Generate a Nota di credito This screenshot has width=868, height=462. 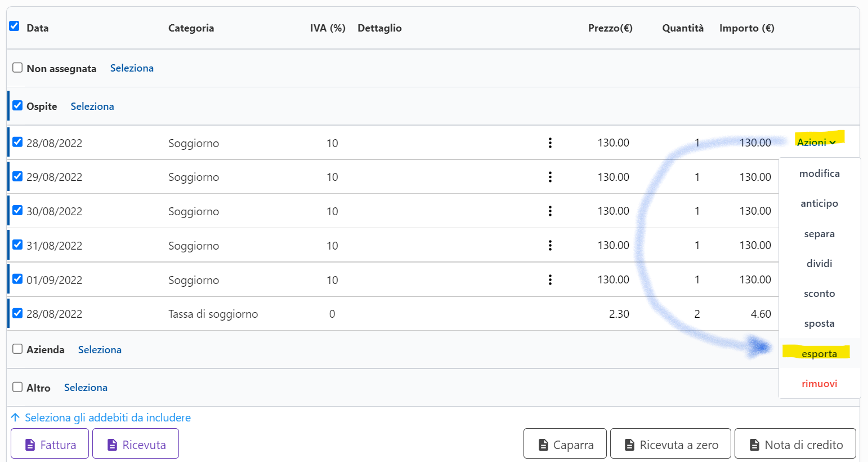(x=795, y=445)
